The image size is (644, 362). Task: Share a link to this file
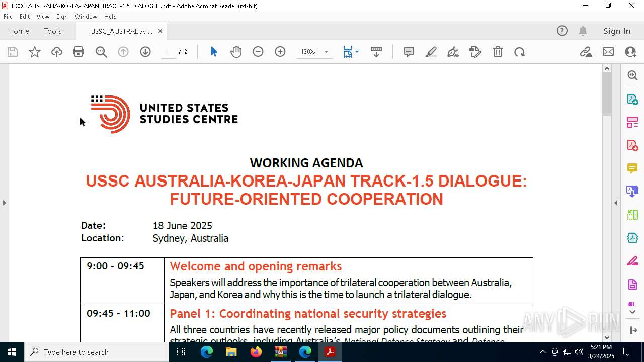[586, 52]
